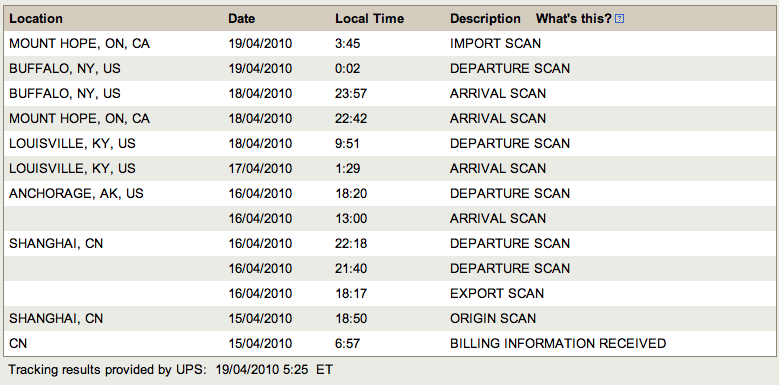
Task: Select the IMPORT SCAN description text
Action: click(495, 44)
